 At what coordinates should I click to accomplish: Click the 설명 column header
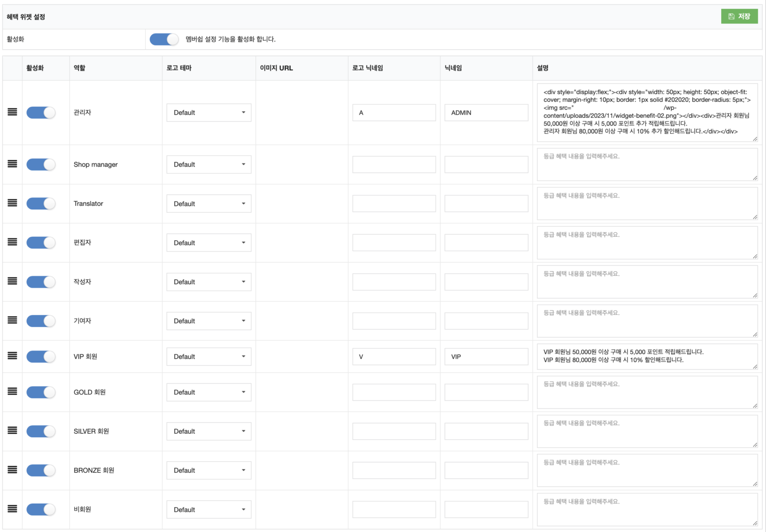pos(543,68)
